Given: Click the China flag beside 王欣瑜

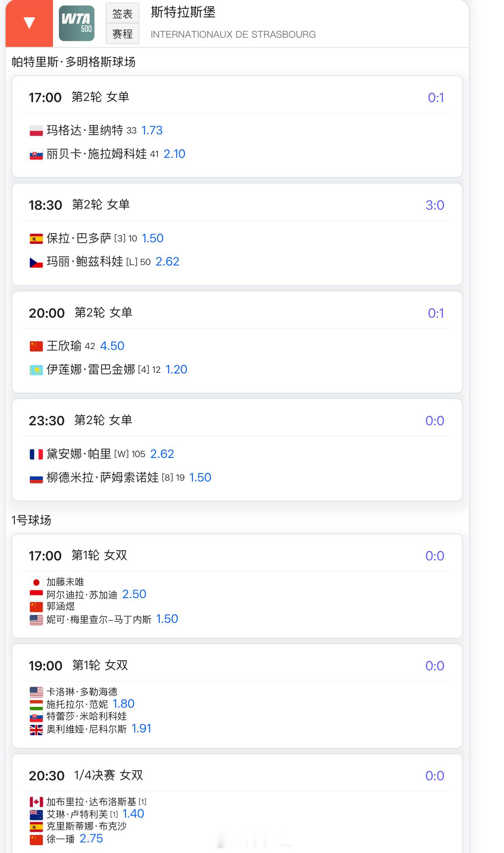Looking at the screenshot, I should 36,346.
